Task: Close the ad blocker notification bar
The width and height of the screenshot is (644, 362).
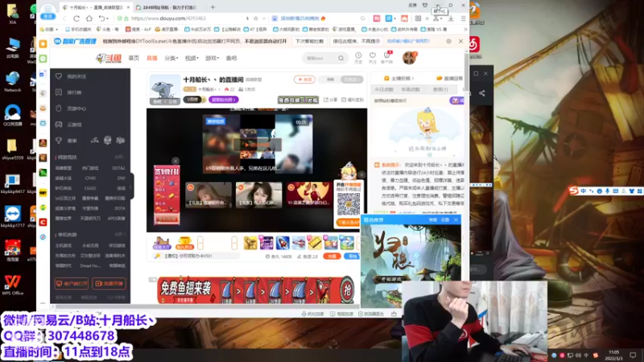Action: click(x=460, y=42)
